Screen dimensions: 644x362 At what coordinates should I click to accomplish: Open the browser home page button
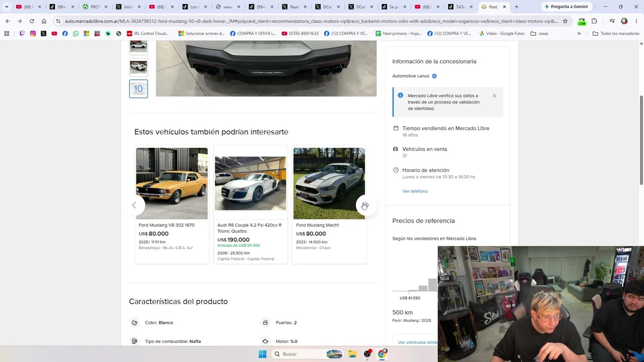pyautogui.click(x=44, y=21)
